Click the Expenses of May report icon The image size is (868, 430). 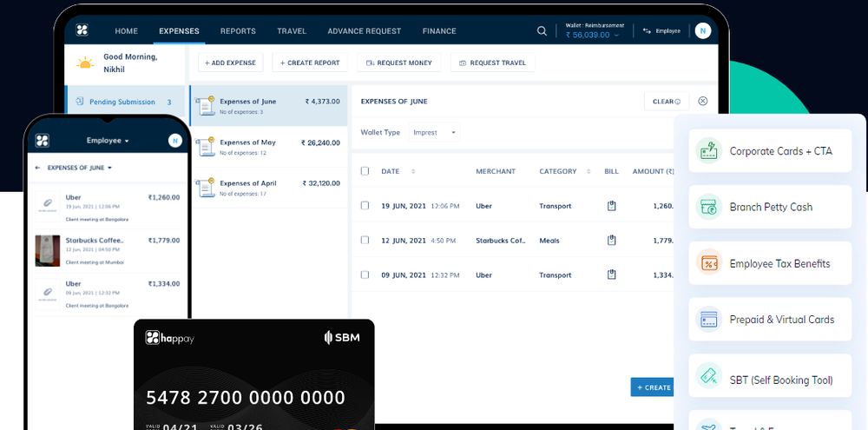click(207, 147)
